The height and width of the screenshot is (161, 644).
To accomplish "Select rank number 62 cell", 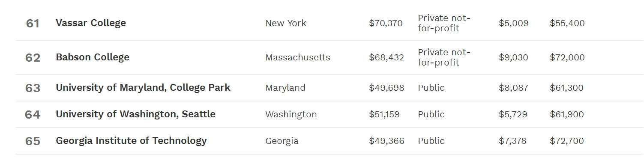I will 33,57.
